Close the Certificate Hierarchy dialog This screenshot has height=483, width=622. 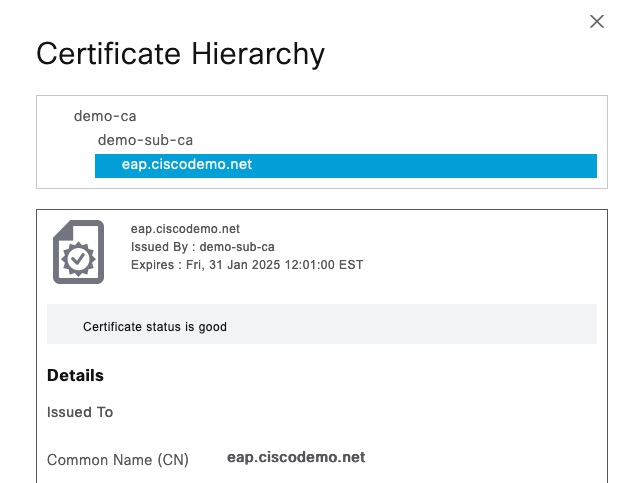point(597,21)
